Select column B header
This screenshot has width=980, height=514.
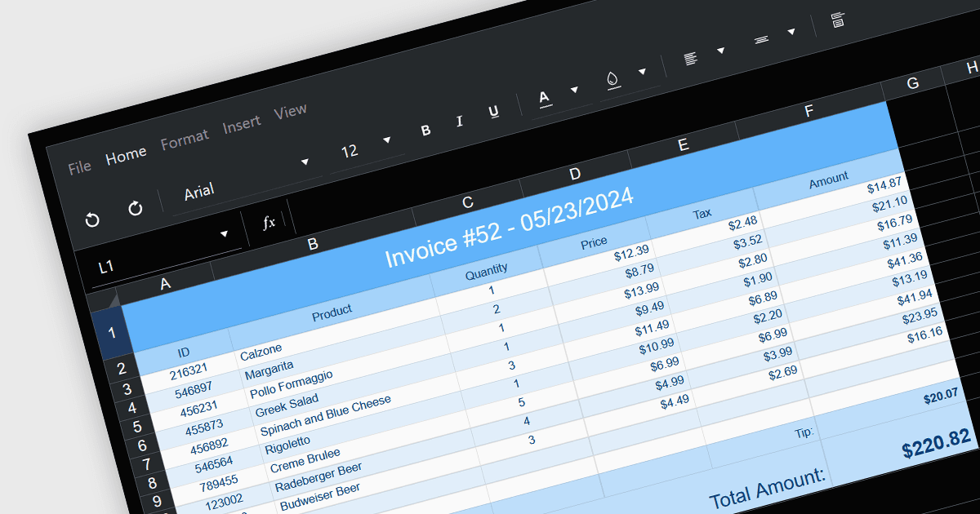tap(313, 242)
